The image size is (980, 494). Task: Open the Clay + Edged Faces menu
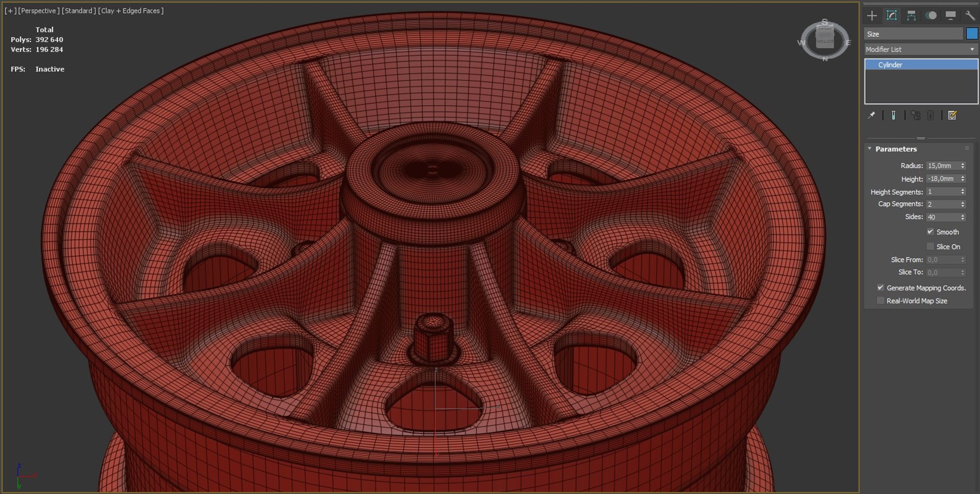[131, 11]
